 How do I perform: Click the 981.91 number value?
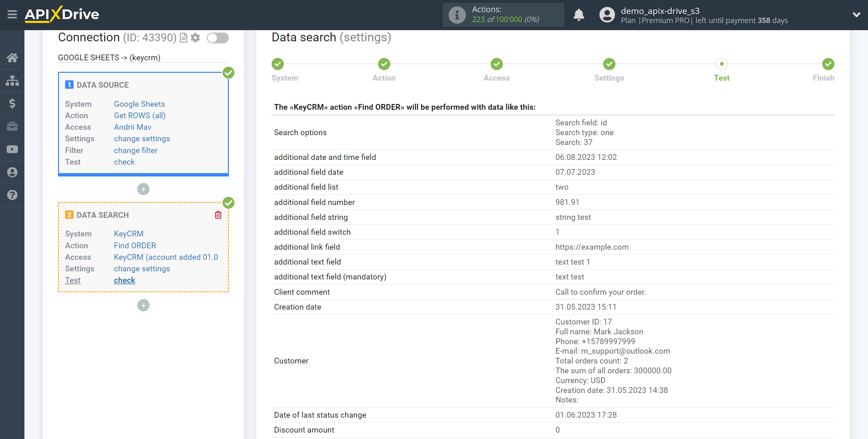click(x=567, y=202)
